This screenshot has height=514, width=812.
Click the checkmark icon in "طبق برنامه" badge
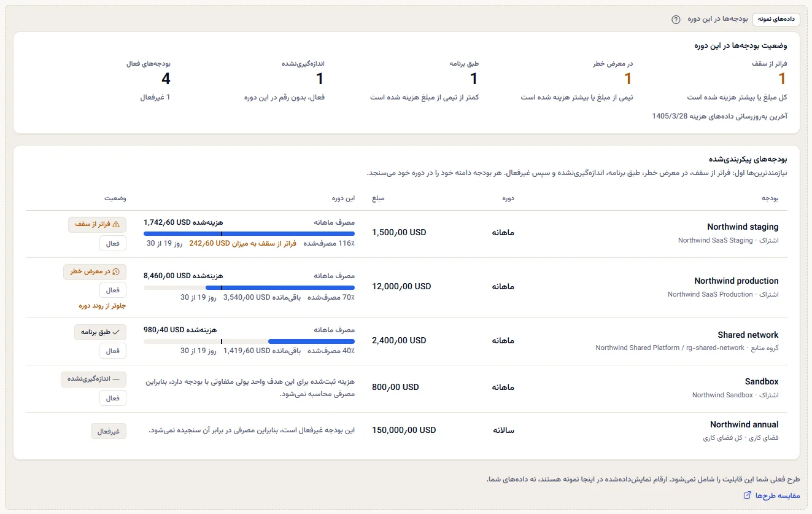[116, 332]
